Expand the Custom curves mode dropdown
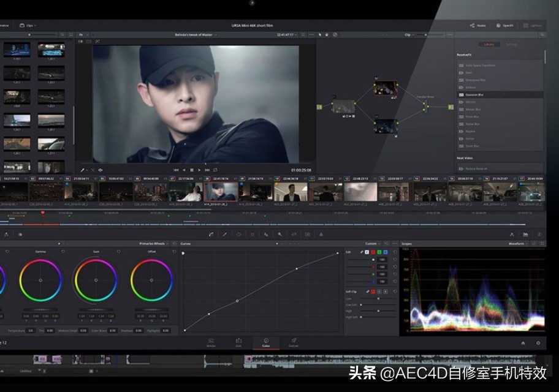Viewport: 559px width, 392px height. tap(373, 243)
